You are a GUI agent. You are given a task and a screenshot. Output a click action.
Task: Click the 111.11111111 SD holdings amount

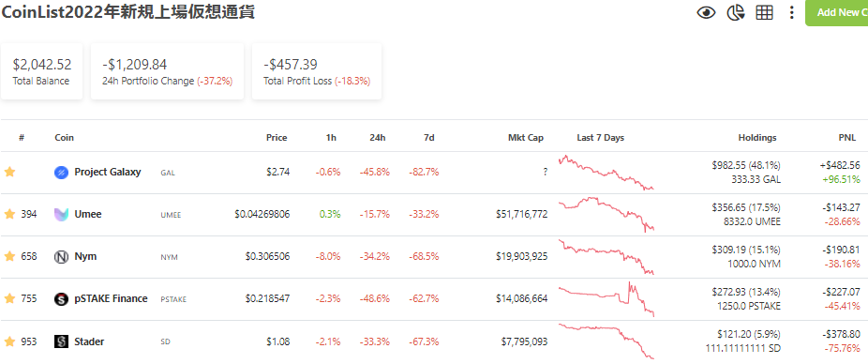tap(743, 348)
